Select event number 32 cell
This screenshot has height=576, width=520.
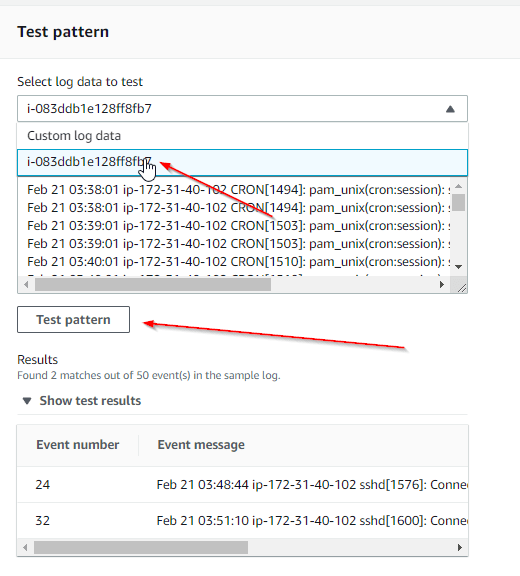tap(43, 521)
